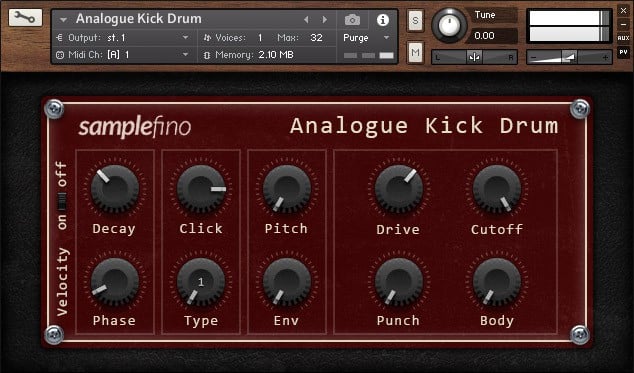Click the AUX sends button
Image resolution: width=634 pixels, height=373 pixels.
pyautogui.click(x=623, y=38)
